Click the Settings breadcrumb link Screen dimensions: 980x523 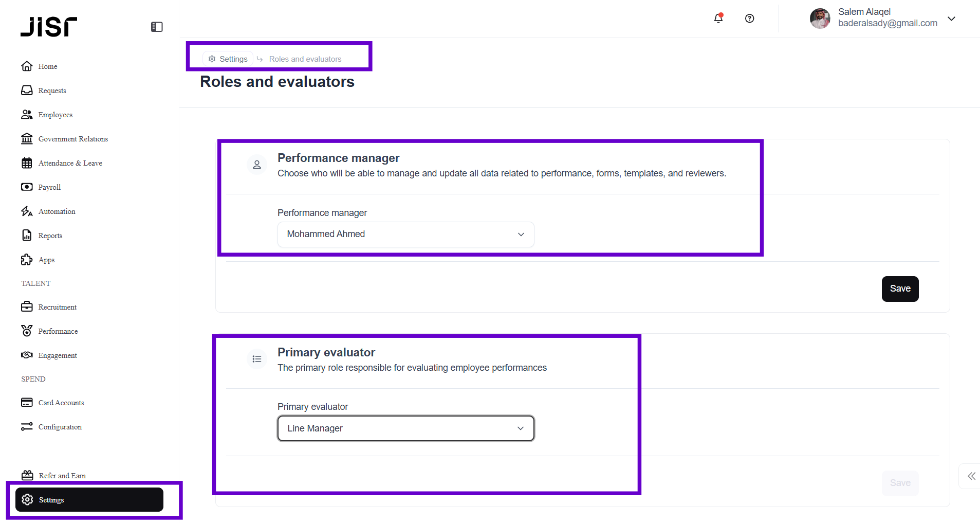(x=229, y=59)
